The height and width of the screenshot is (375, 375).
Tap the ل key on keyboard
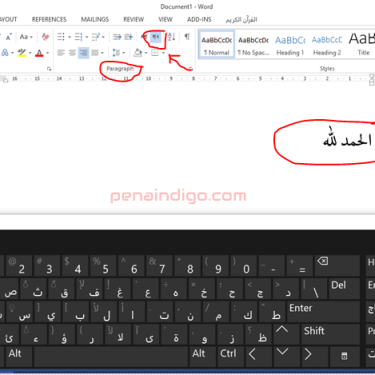(104, 311)
